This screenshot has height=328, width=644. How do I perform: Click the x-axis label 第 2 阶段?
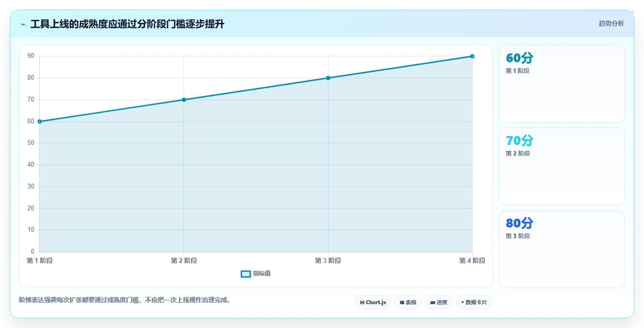184,260
